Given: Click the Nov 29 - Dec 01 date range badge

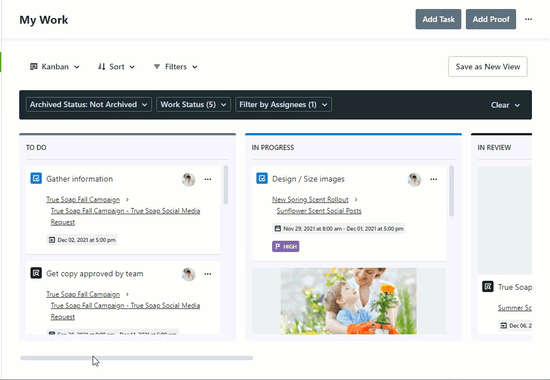Looking at the screenshot, I should pos(338,229).
